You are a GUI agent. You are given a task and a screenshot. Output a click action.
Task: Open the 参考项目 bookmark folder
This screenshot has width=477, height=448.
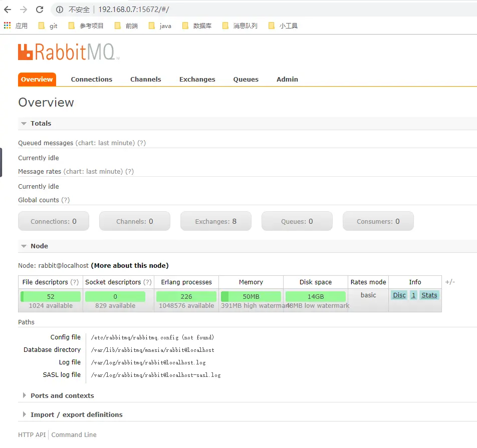tap(86, 26)
